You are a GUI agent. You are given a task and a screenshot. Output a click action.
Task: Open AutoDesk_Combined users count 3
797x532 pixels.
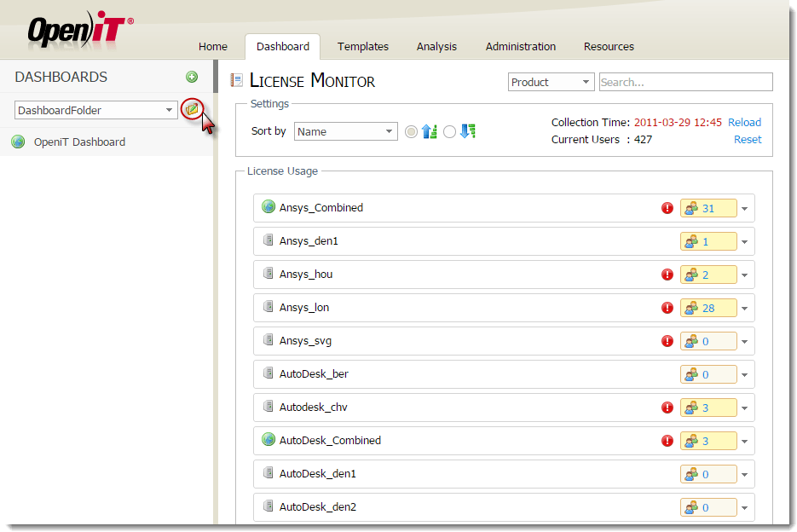[708, 441]
